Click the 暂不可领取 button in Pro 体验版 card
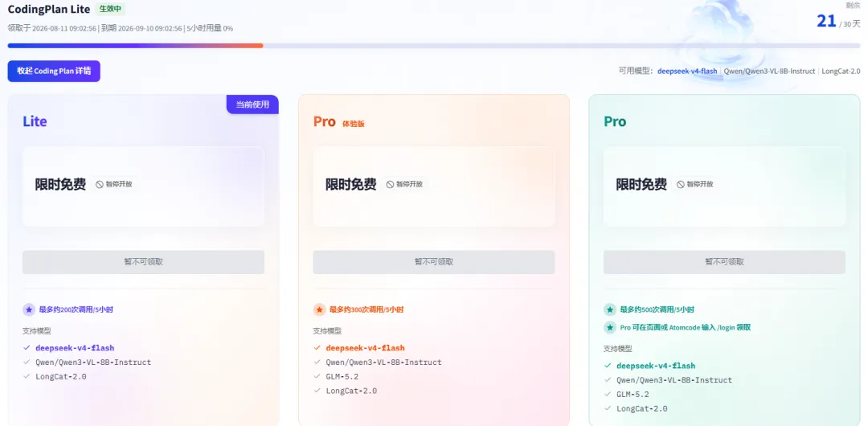868x426 pixels. coord(434,262)
